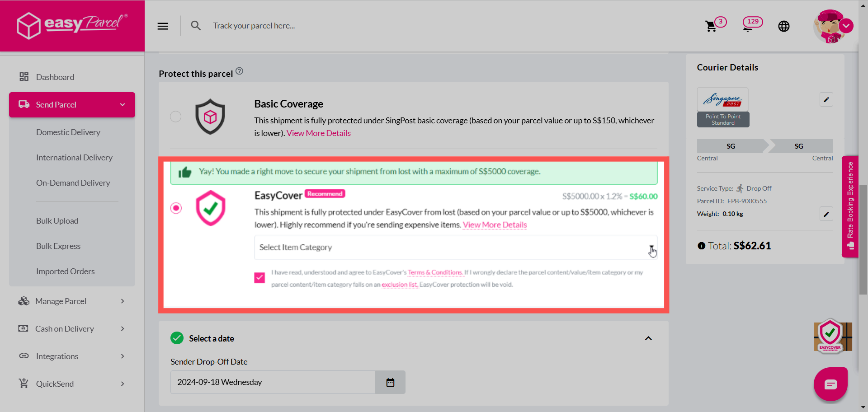Viewport: 868px width, 412px height.
Task: Expand Manage Parcel submenu arrow
Action: click(123, 301)
